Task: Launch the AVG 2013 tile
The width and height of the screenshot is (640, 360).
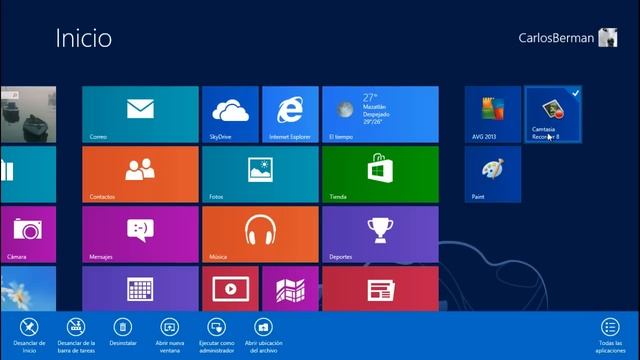Action: (x=493, y=114)
